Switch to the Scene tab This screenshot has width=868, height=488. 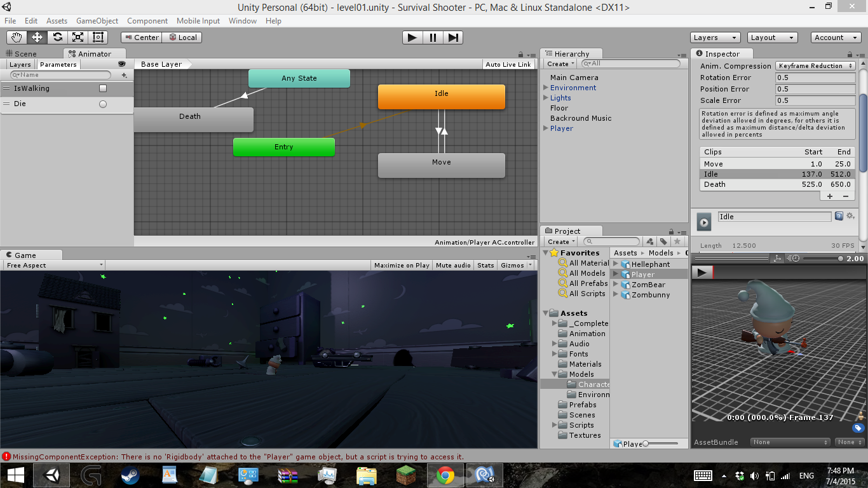[22, 54]
